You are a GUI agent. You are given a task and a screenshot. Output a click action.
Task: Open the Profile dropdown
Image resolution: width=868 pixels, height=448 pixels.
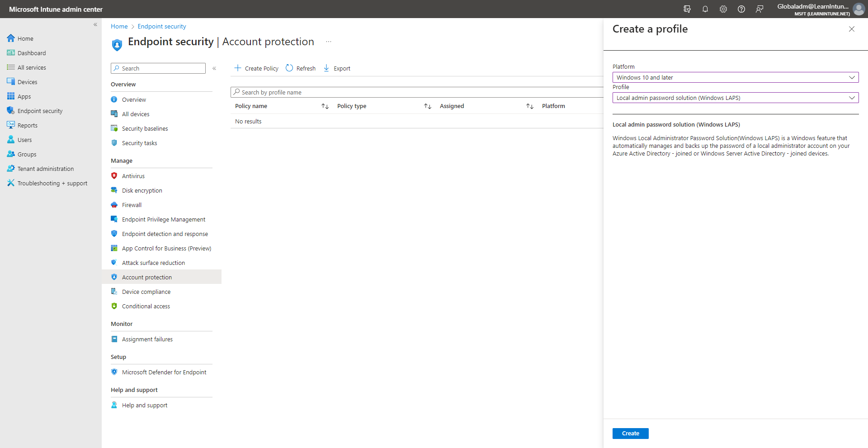[x=735, y=98]
